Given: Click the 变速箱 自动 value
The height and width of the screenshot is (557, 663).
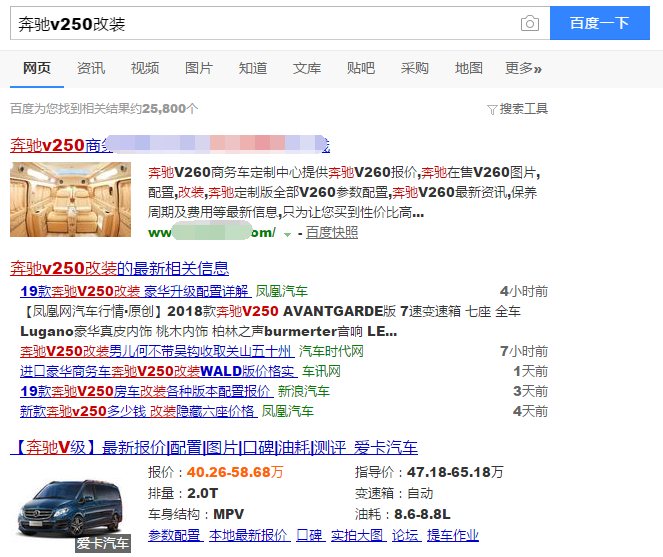Looking at the screenshot, I should [420, 493].
